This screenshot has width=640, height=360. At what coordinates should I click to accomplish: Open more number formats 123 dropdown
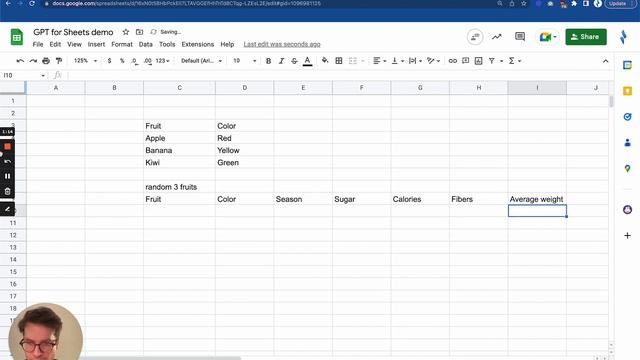tap(162, 61)
